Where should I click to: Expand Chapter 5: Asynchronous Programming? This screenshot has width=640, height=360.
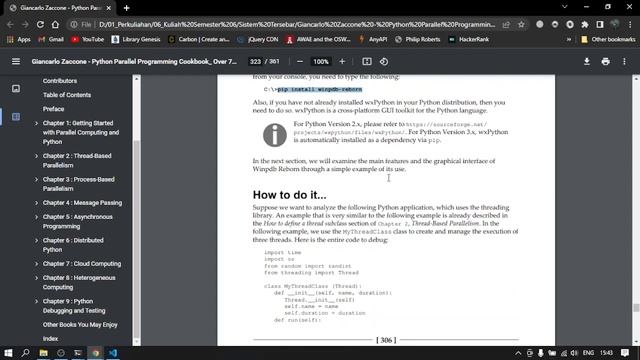(x=36, y=217)
